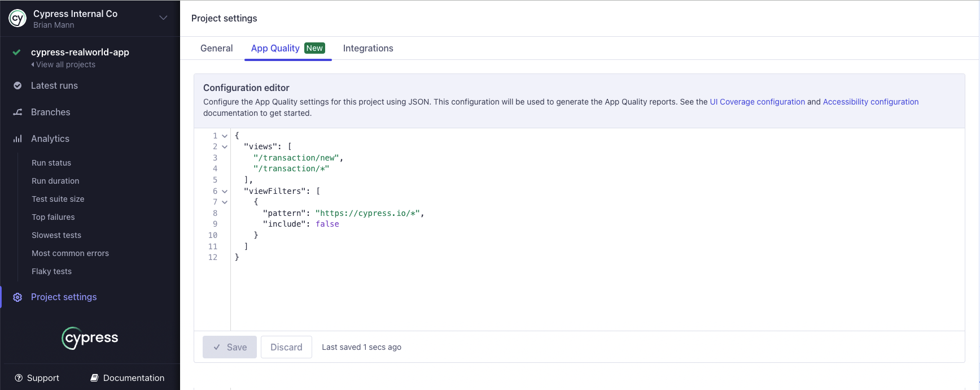Switch to the Integrations tab
Screen dimensions: 980x390
(368, 49)
